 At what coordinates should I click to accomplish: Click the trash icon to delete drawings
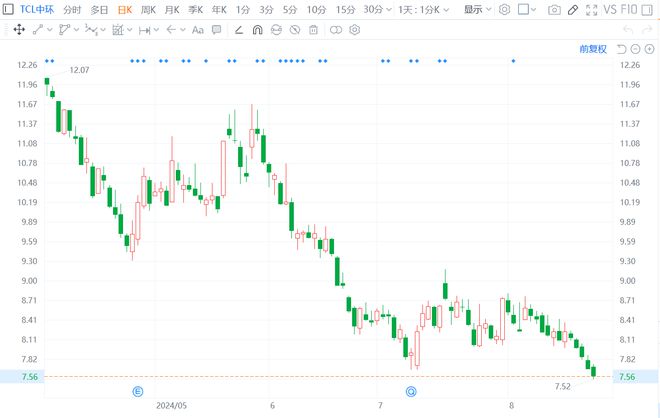click(x=312, y=30)
